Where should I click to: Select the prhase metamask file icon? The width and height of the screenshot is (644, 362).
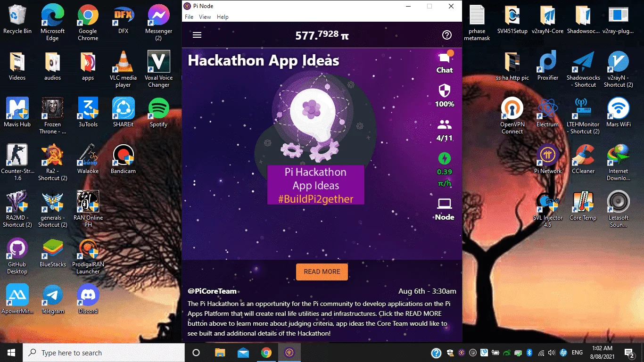point(477,22)
